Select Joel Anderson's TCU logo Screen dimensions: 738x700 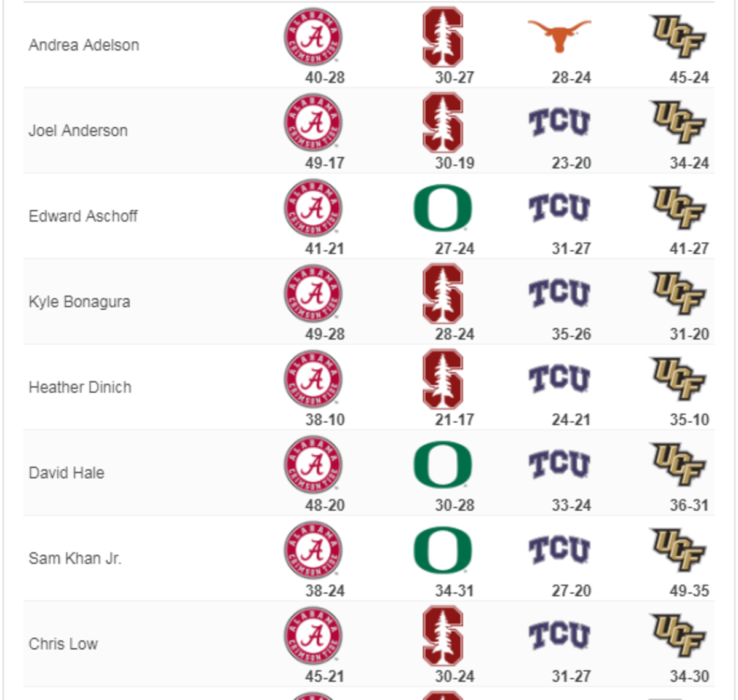(559, 122)
